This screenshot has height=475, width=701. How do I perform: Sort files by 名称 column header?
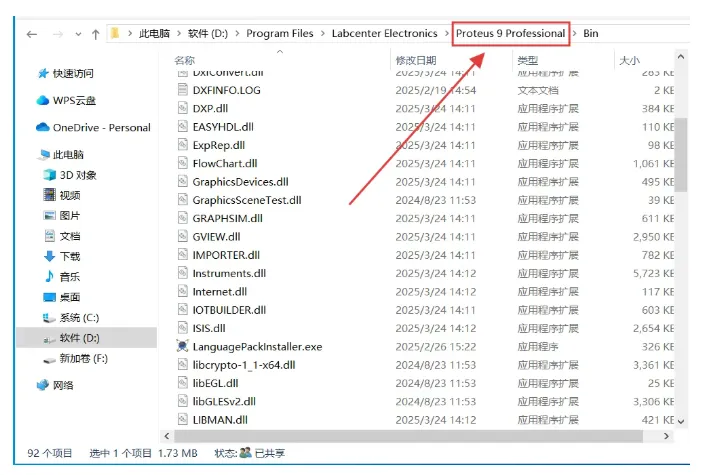pyautogui.click(x=185, y=60)
